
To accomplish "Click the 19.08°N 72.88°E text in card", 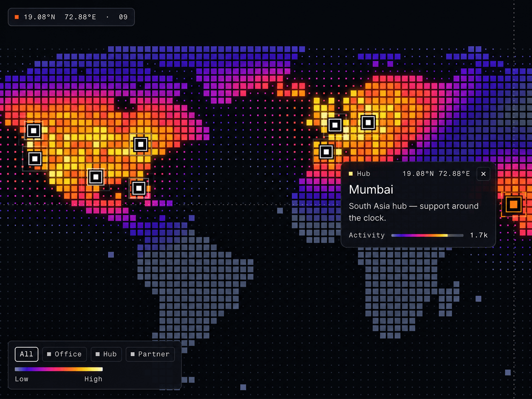I will (436, 174).
